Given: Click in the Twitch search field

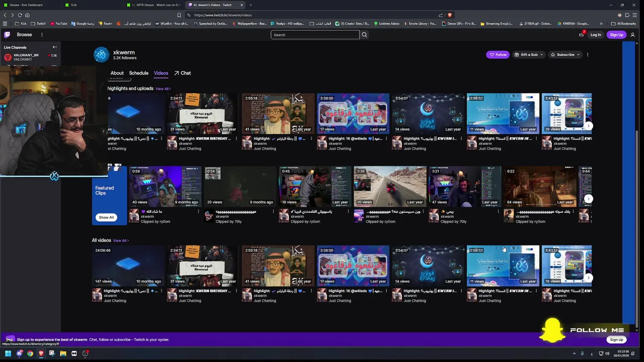Looking at the screenshot, I should [315, 35].
